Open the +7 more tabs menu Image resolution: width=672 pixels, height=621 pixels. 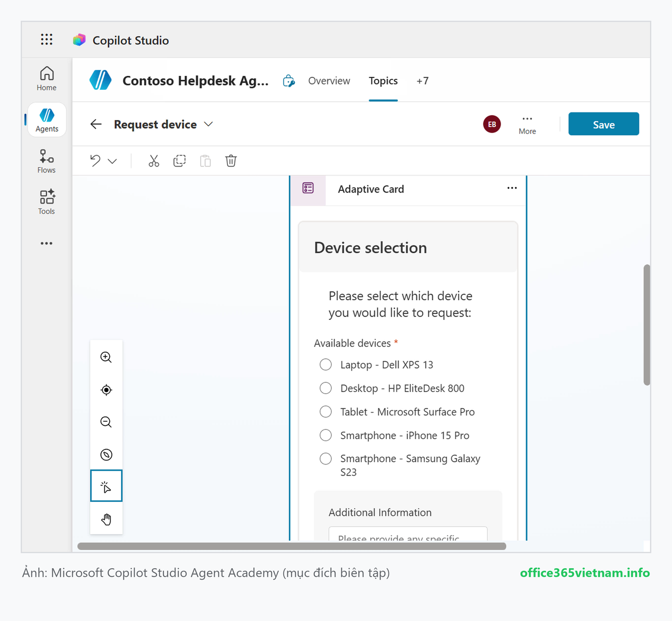click(422, 81)
